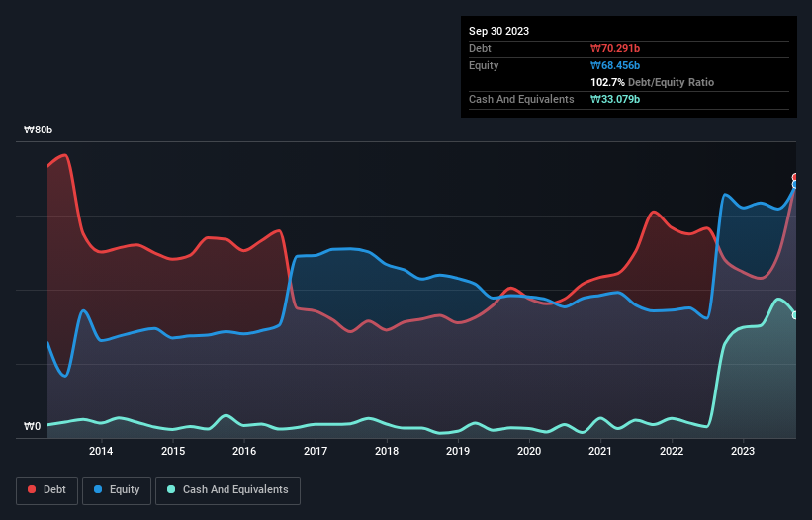Toggle Cash And Equivalents legend button
The image size is (812, 520).
227,490
